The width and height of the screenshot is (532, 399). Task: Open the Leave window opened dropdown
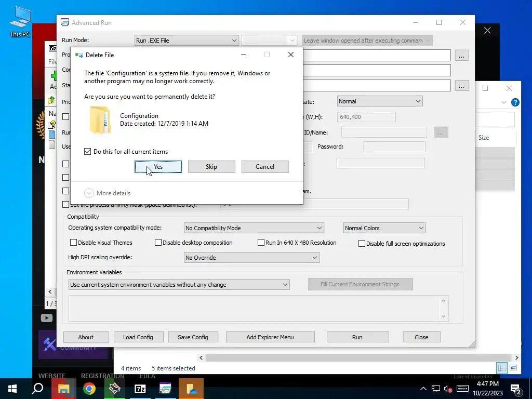[x=367, y=41]
